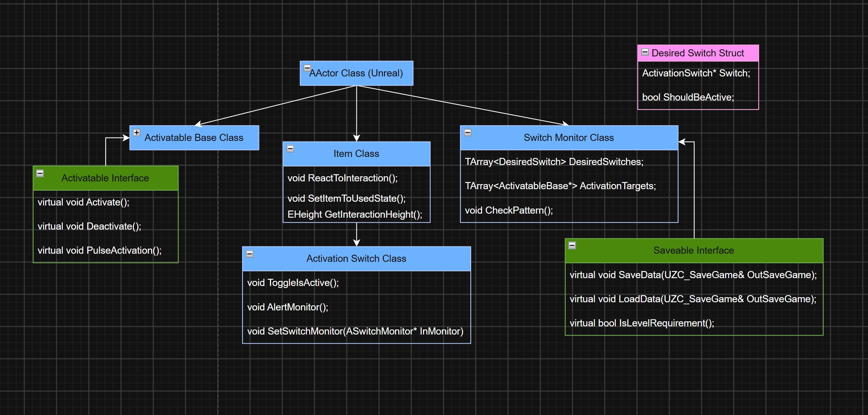This screenshot has width=868, height=415.
Task: Collapse the Item Class container
Action: click(x=290, y=148)
